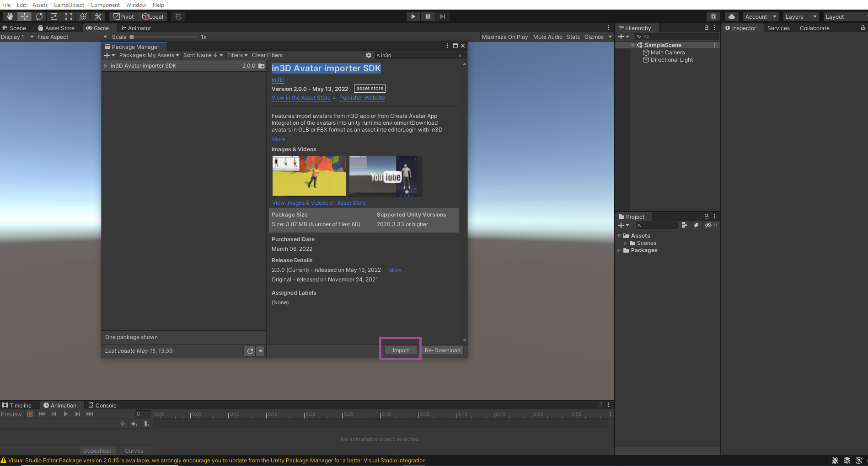Expand in3D Avatar importer SDK row

(106, 66)
